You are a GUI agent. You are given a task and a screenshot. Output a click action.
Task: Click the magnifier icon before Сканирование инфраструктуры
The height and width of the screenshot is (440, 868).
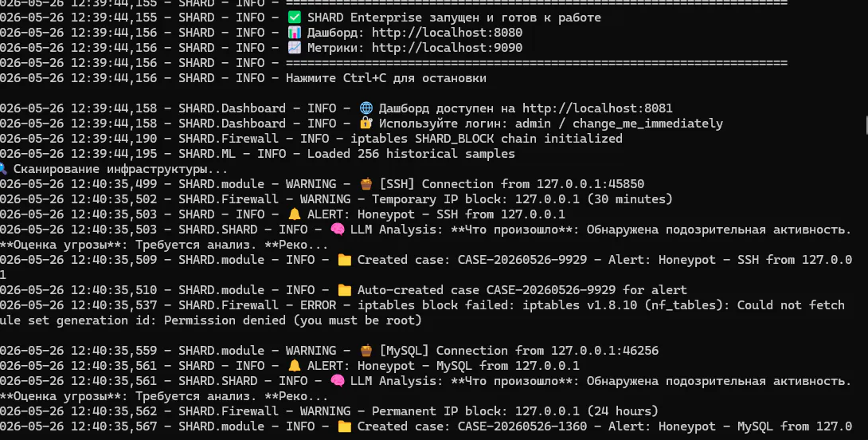click(x=3, y=168)
